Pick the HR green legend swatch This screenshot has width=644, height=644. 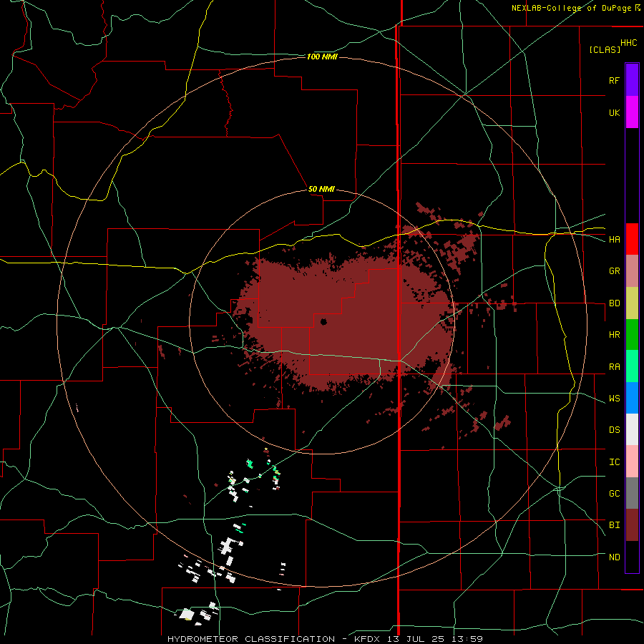(x=632, y=335)
